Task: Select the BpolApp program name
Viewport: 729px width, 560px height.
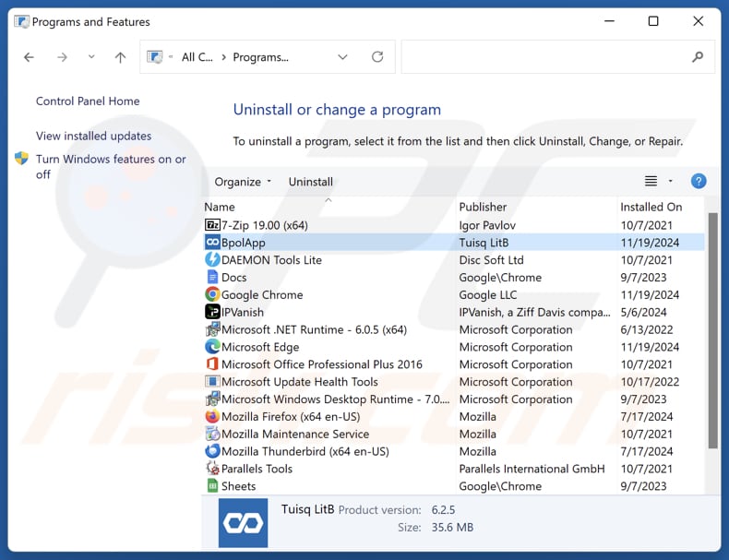Action: click(x=244, y=243)
